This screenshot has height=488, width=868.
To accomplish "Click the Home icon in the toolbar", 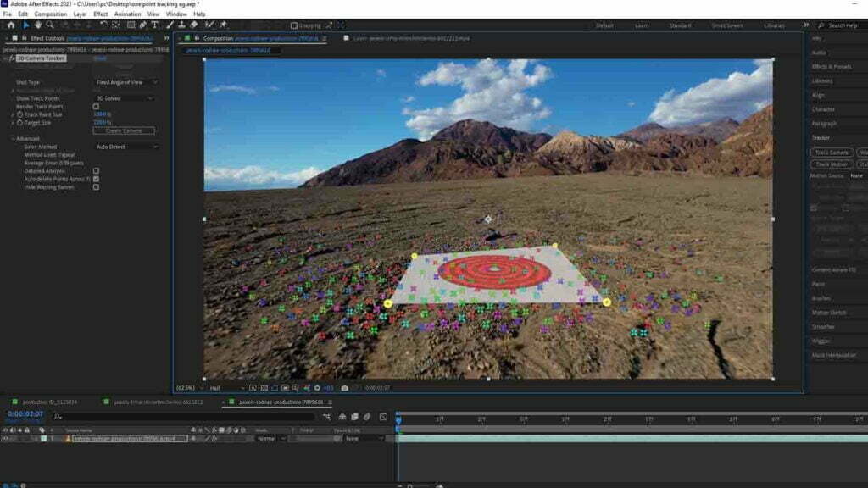I will [10, 25].
